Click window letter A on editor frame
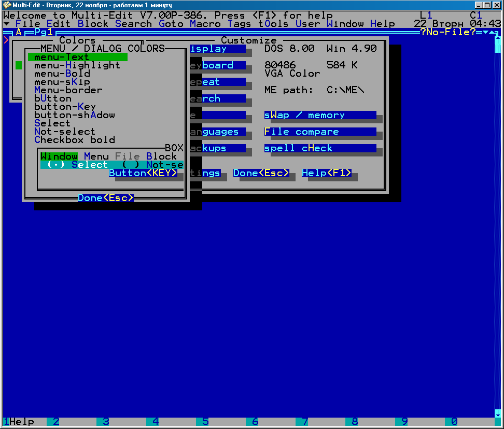Viewport: 504px width, 429px height. 19,32
